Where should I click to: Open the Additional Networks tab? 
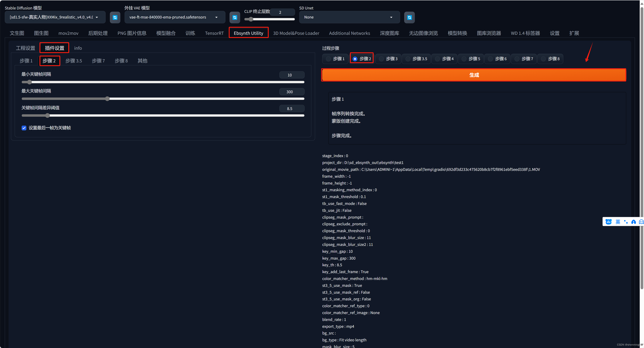click(x=350, y=33)
